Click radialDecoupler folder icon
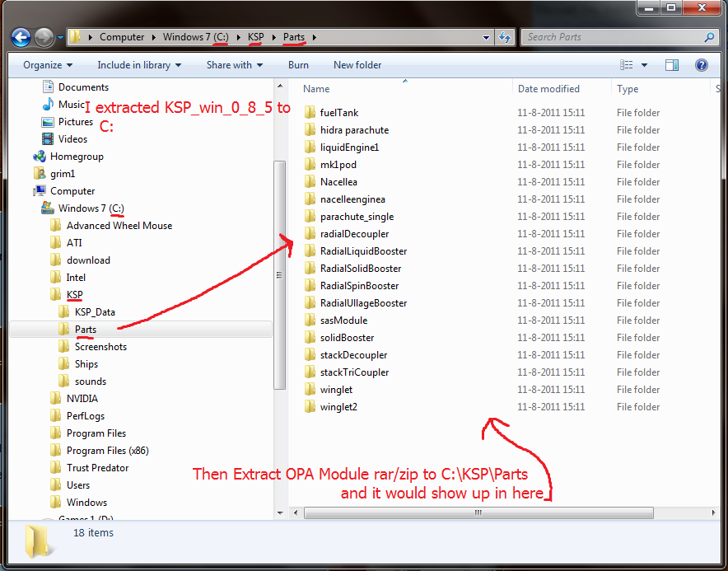This screenshot has height=571, width=728. (310, 234)
